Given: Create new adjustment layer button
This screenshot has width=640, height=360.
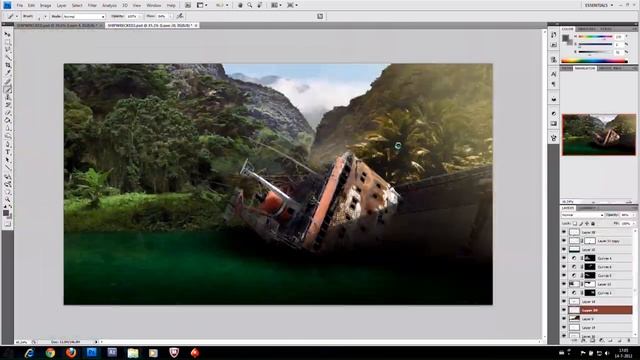Looking at the screenshot, I should tap(601, 340).
